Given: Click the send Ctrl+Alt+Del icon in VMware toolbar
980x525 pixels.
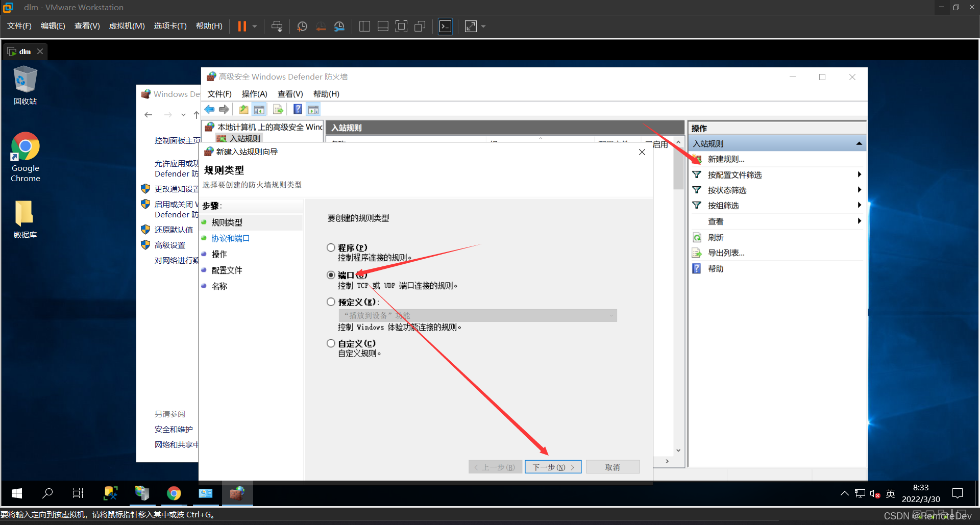Looking at the screenshot, I should click(x=277, y=26).
